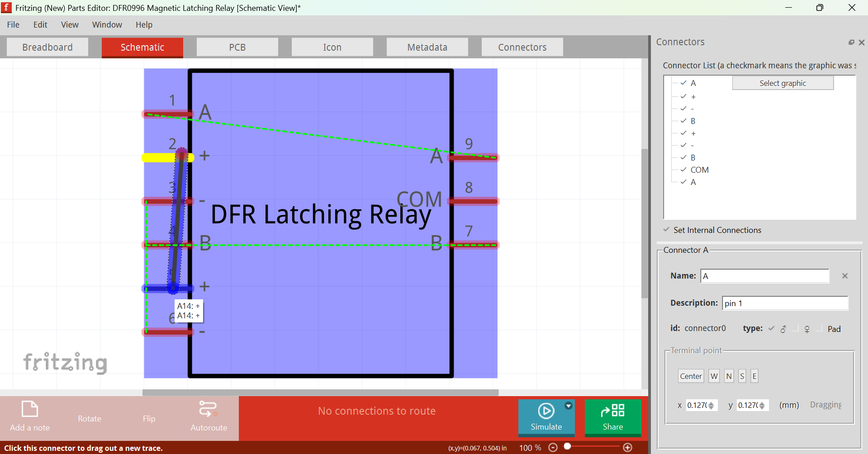Viewport: 868px width, 454px height.
Task: Click pin 6 connector on schematic
Action: coord(168,332)
